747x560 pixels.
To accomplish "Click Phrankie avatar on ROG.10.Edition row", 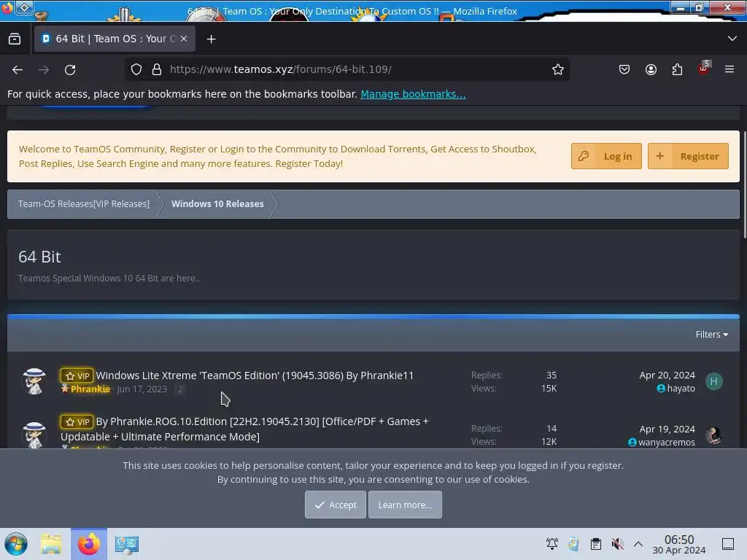I will 34,435.
